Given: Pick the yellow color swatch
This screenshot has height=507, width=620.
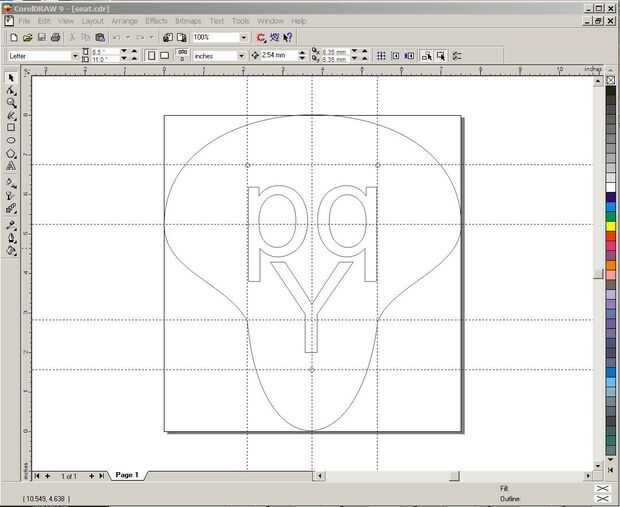Looking at the screenshot, I should pyautogui.click(x=611, y=227).
